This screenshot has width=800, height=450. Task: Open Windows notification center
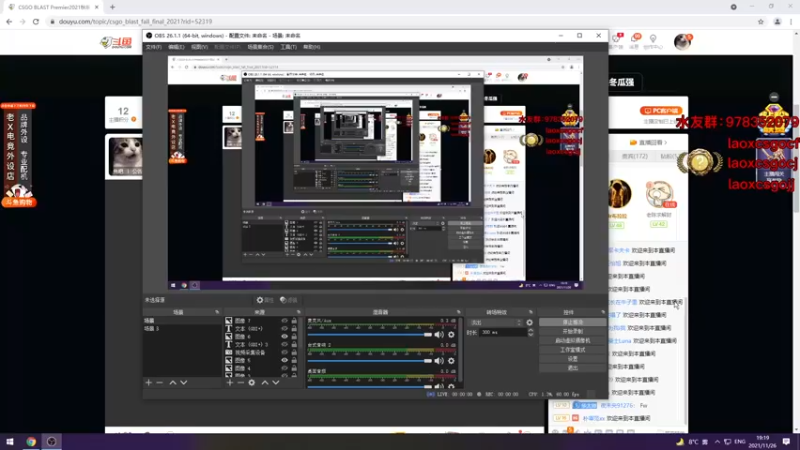tap(786, 441)
